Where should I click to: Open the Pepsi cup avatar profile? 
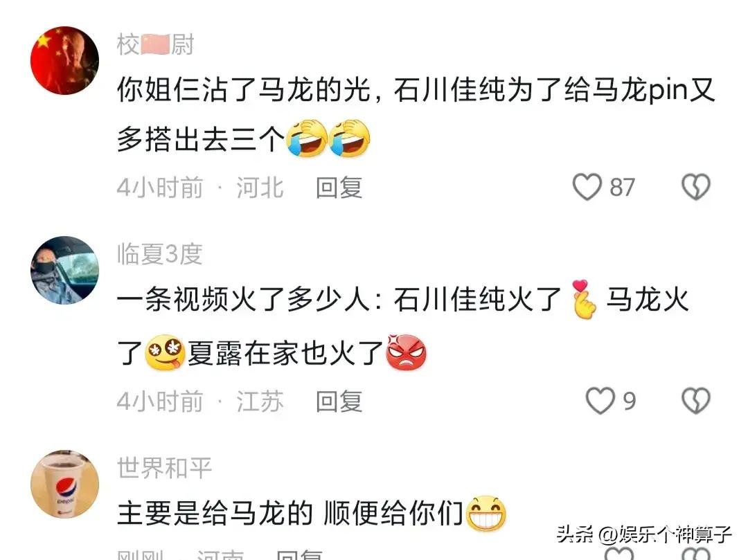(64, 484)
